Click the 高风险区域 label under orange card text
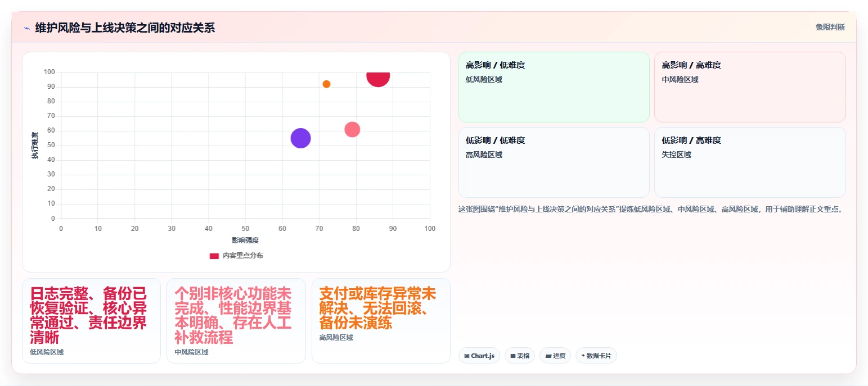 click(x=336, y=338)
